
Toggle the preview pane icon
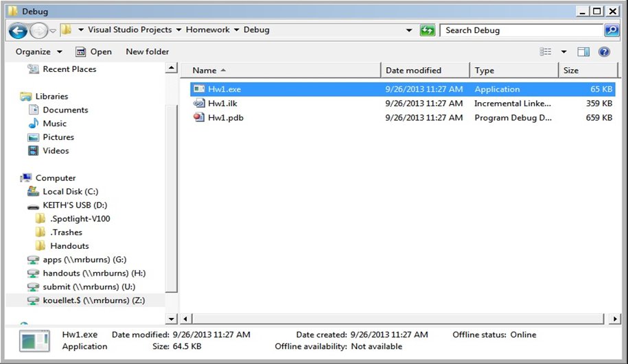pyautogui.click(x=583, y=51)
